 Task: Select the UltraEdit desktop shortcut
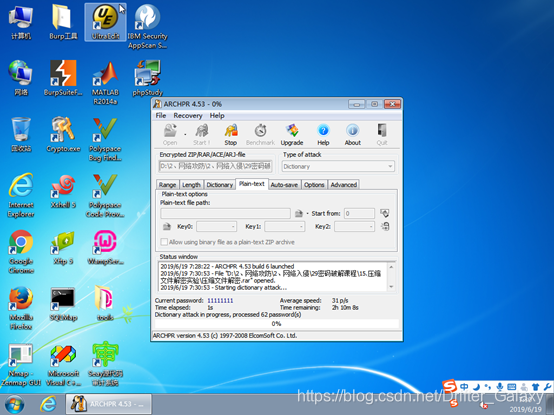coord(105,22)
